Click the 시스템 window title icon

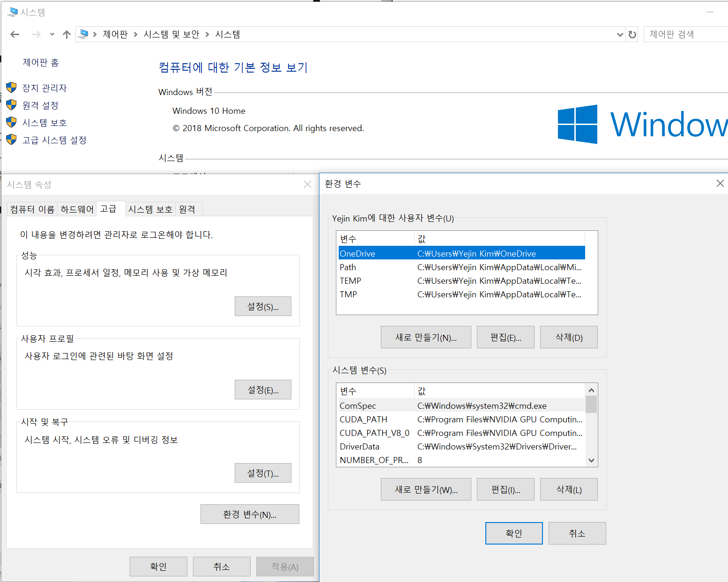13,12
